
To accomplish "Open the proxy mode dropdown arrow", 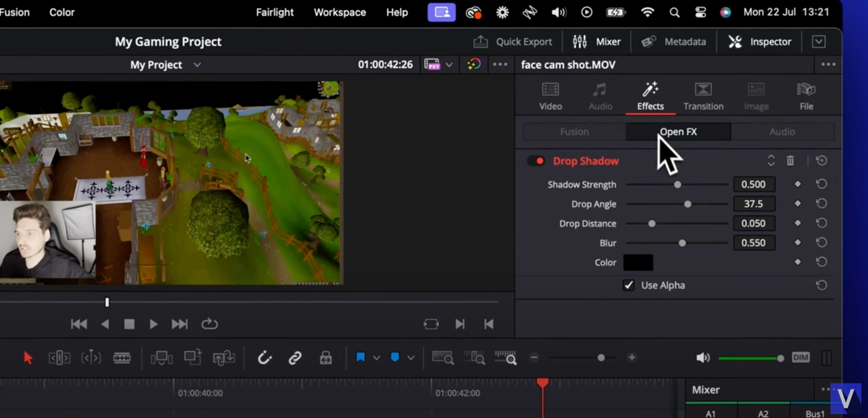I will click(449, 65).
